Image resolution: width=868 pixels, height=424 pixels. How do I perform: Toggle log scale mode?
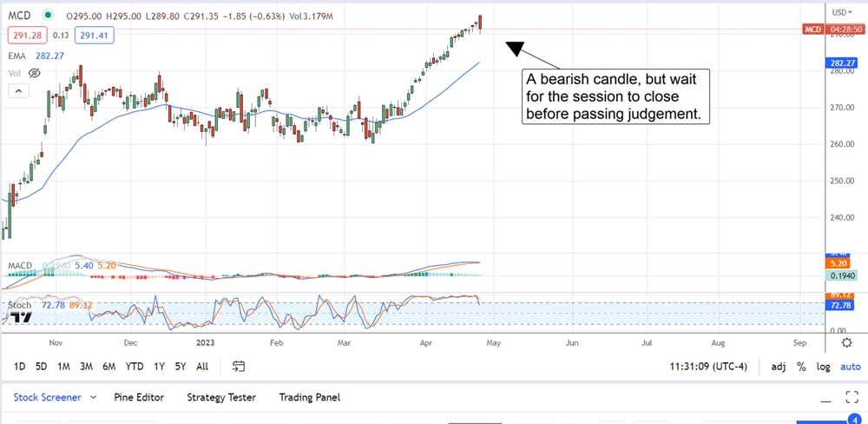pyautogui.click(x=823, y=367)
